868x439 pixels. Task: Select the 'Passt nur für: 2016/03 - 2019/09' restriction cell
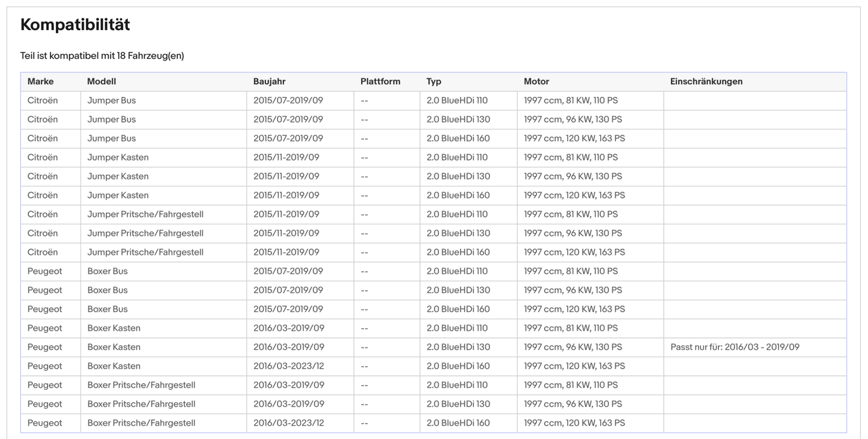pos(735,347)
